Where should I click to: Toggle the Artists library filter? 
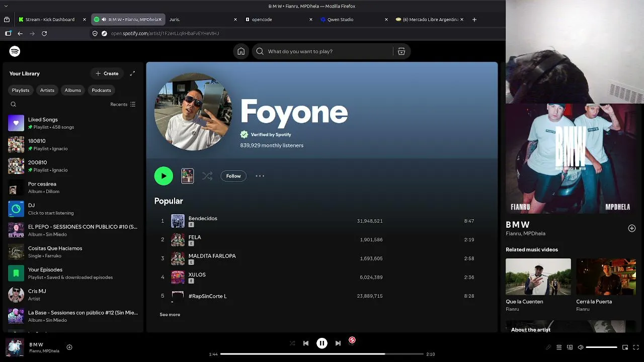click(47, 90)
